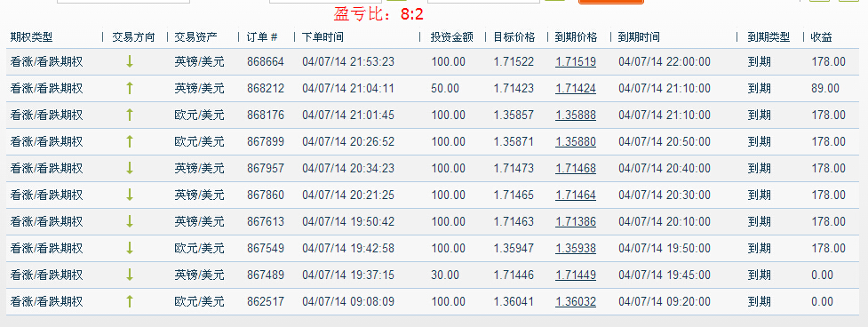The image size is (868, 327).
Task: Select order number 868176
Action: coord(265,116)
